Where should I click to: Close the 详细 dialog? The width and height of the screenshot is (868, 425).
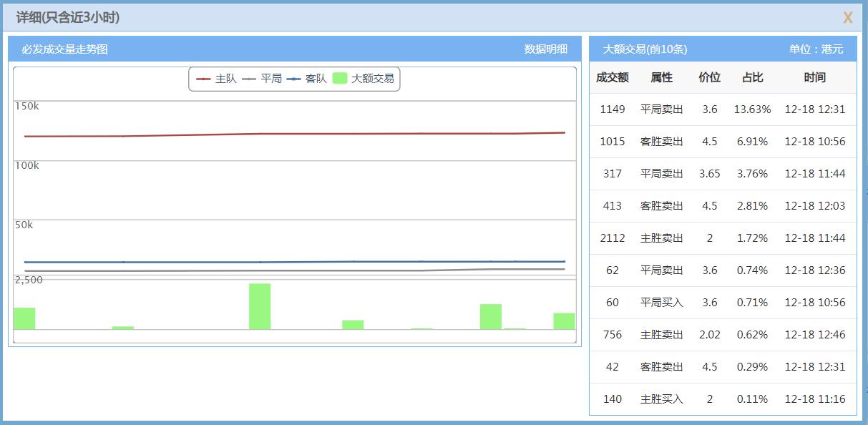pos(847,16)
